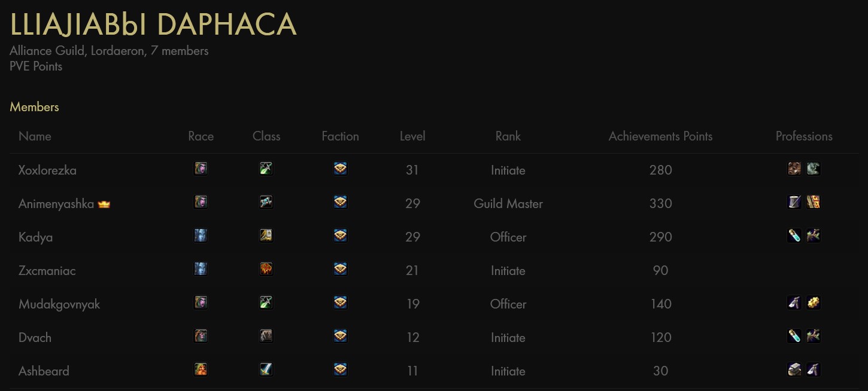Click Animenyashka's class icon
This screenshot has height=391, width=868.
[x=266, y=202]
